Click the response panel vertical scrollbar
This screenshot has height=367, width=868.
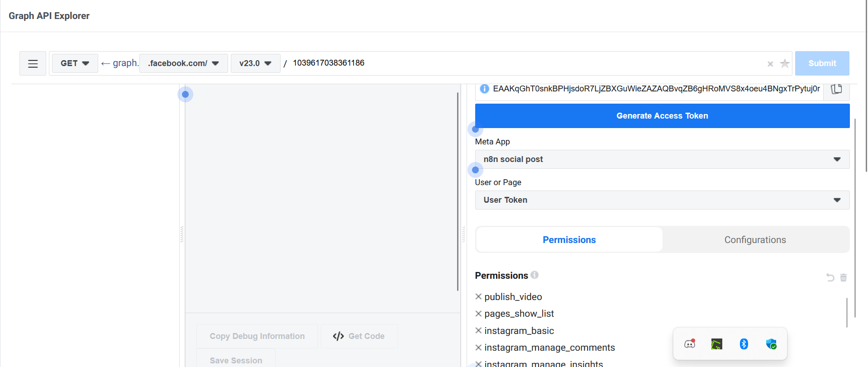tap(458, 191)
